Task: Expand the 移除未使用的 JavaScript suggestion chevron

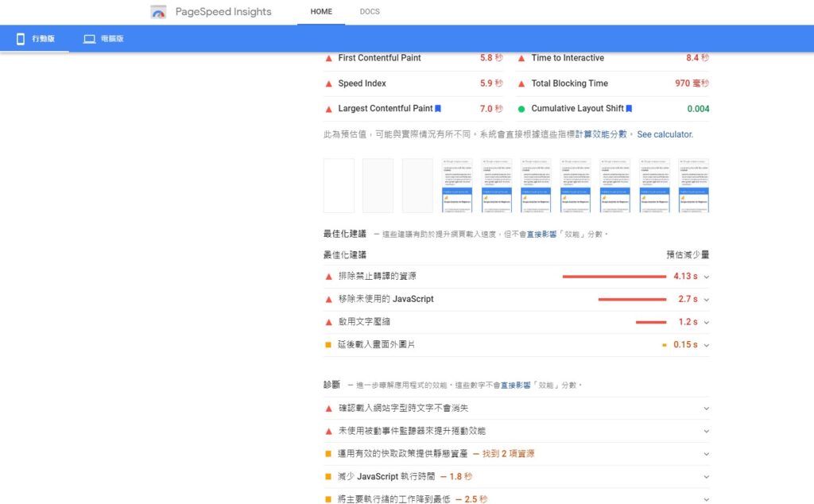Action: (x=706, y=300)
